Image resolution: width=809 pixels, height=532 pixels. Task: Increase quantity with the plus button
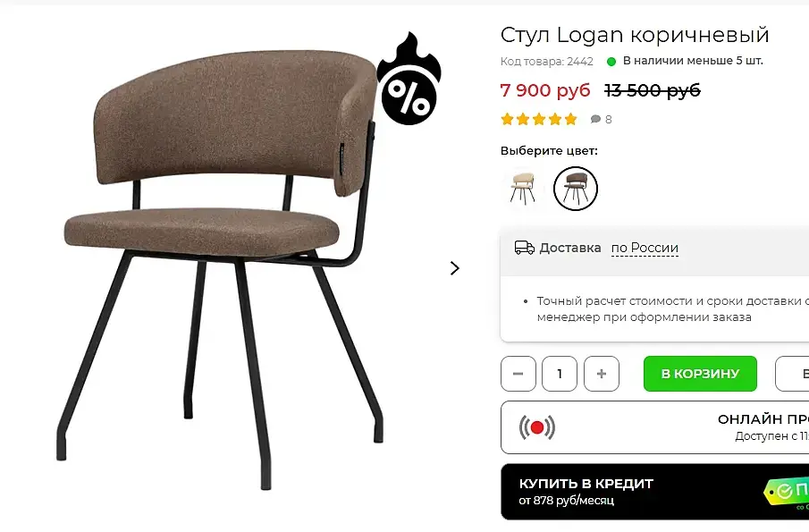[602, 374]
